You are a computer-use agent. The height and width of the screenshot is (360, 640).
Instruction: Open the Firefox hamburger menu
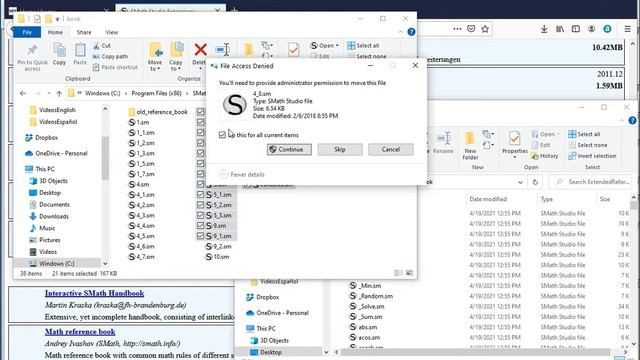627,29
